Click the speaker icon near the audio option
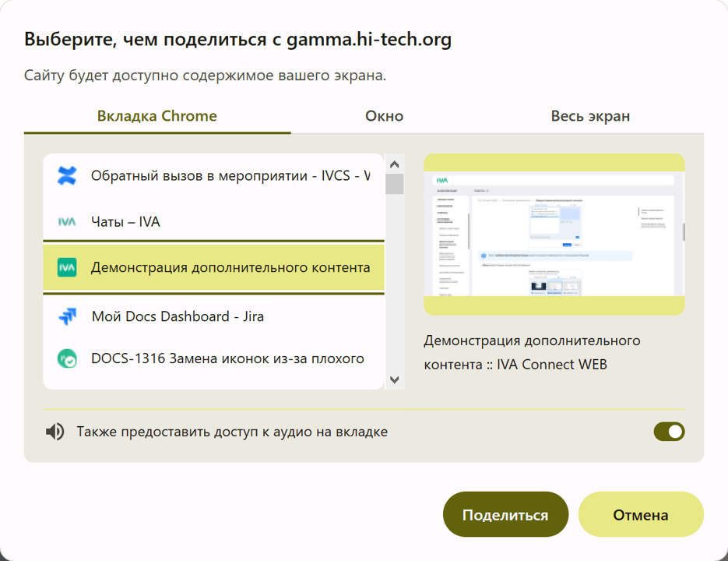The width and height of the screenshot is (728, 561). [53, 431]
